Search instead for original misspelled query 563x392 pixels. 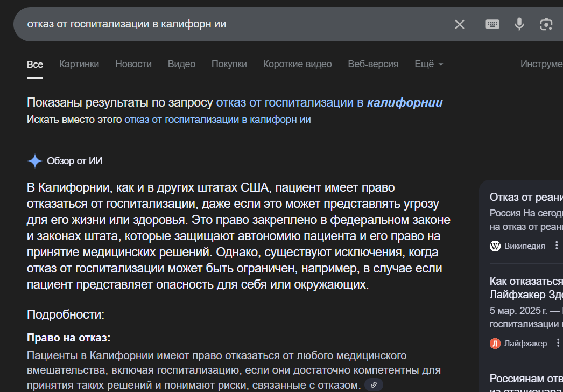point(217,120)
